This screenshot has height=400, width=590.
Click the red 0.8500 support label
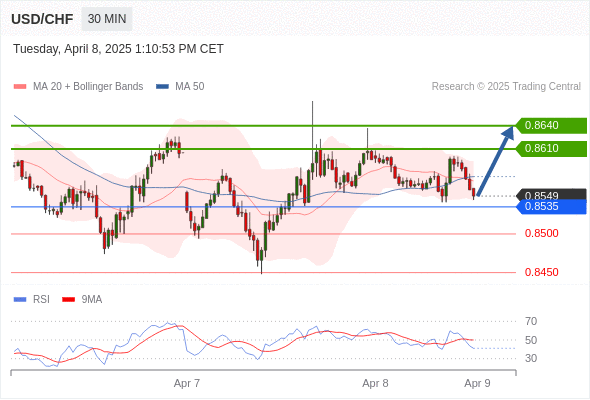tap(541, 233)
